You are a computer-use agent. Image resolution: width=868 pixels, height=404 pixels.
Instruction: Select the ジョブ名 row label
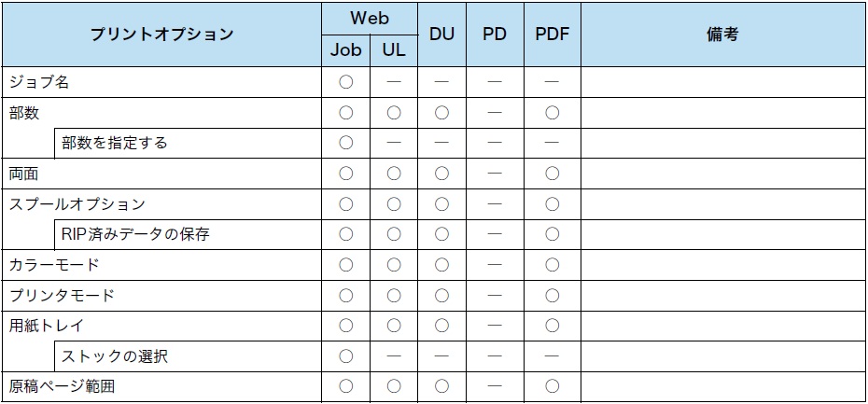coord(39,82)
